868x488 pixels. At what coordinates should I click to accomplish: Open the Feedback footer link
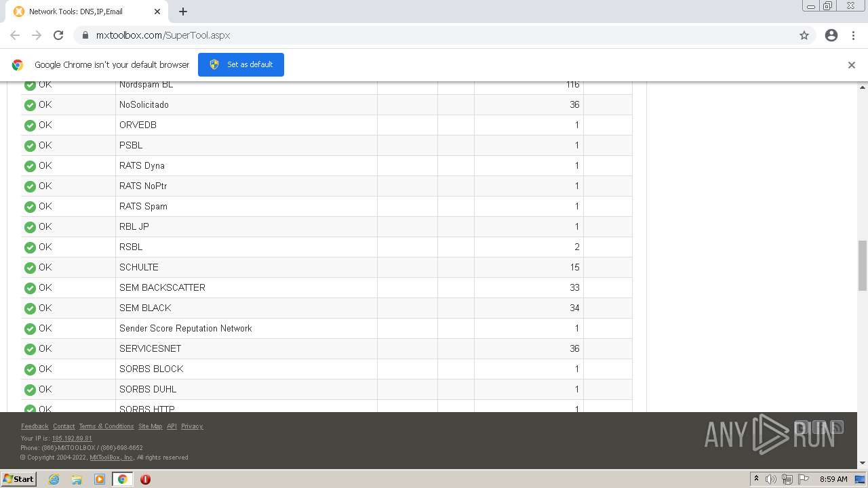point(35,426)
